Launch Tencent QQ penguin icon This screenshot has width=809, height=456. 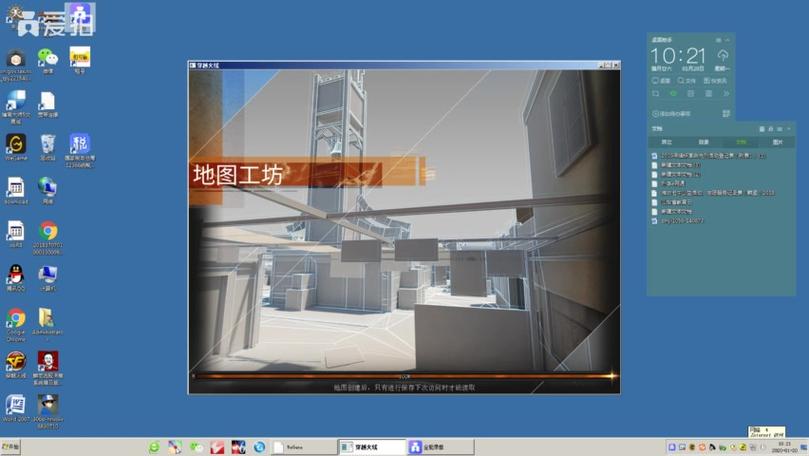[15, 278]
